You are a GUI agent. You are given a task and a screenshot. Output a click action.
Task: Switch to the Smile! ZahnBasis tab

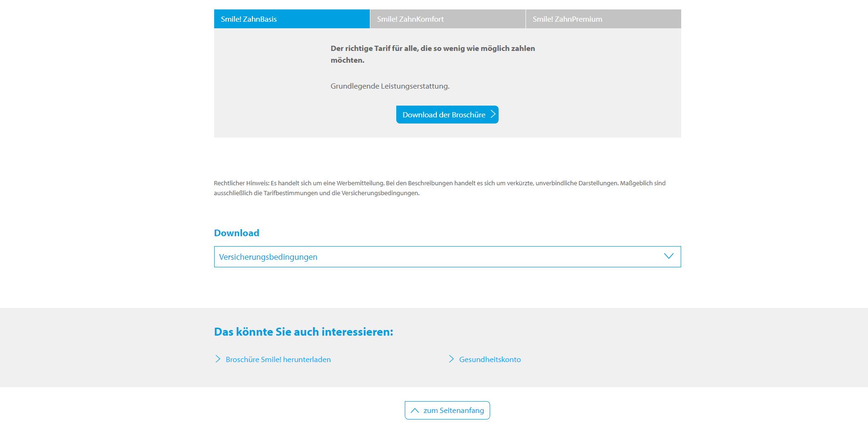click(292, 19)
